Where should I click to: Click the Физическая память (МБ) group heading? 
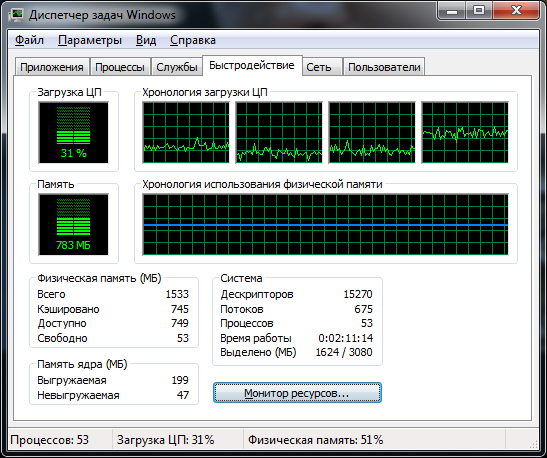click(x=99, y=278)
